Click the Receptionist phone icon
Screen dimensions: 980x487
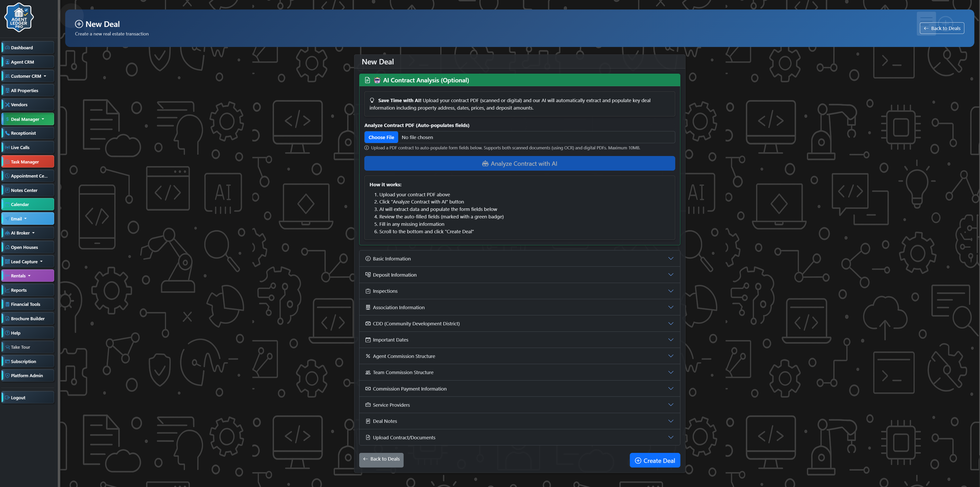(7, 133)
